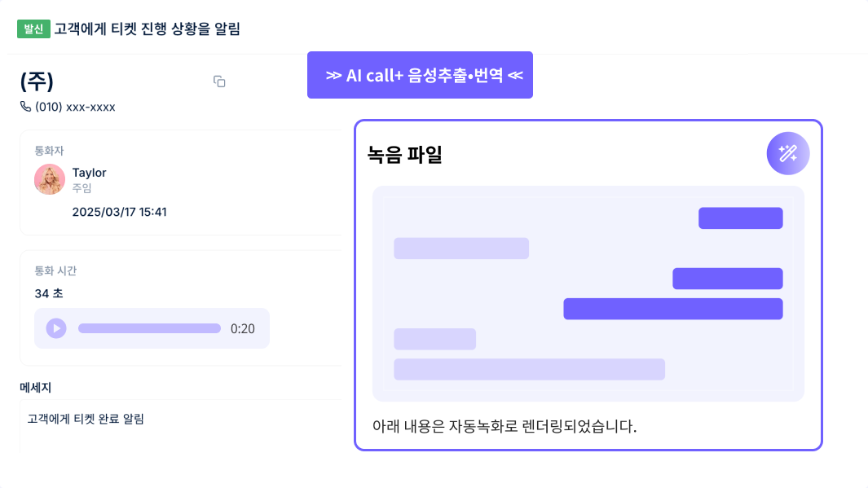Click the 자동녹화 rendering notice text
Image resolution: width=868 pixels, height=488 pixels.
pyautogui.click(x=504, y=426)
